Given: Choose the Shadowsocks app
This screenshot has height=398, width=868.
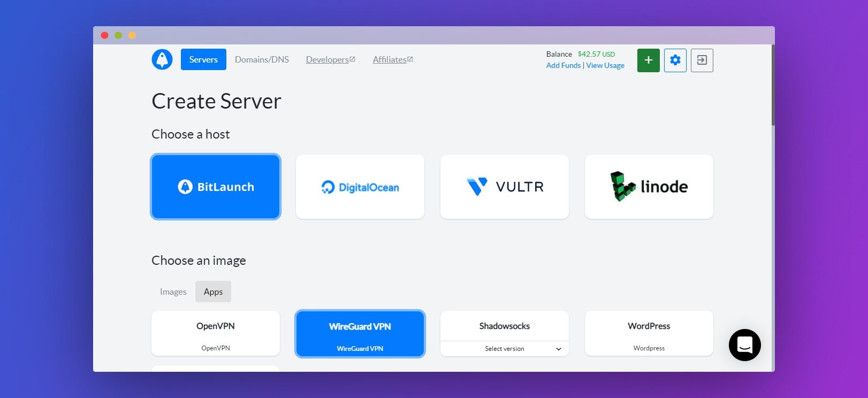Looking at the screenshot, I should [x=505, y=326].
